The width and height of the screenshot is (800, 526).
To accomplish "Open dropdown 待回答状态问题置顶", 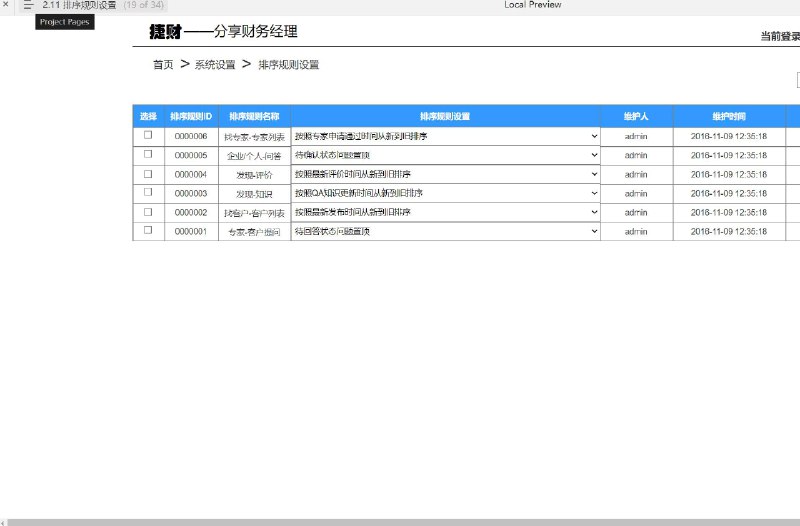I will point(445,231).
